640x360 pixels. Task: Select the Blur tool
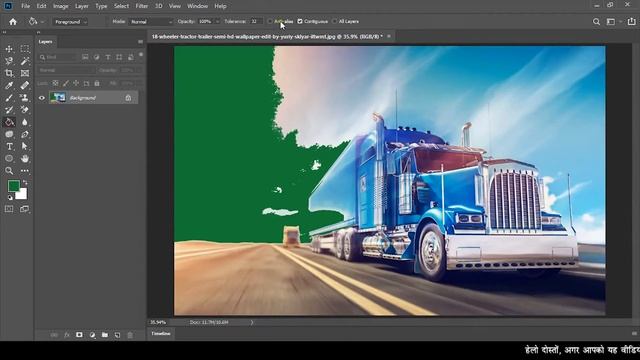pos(25,122)
